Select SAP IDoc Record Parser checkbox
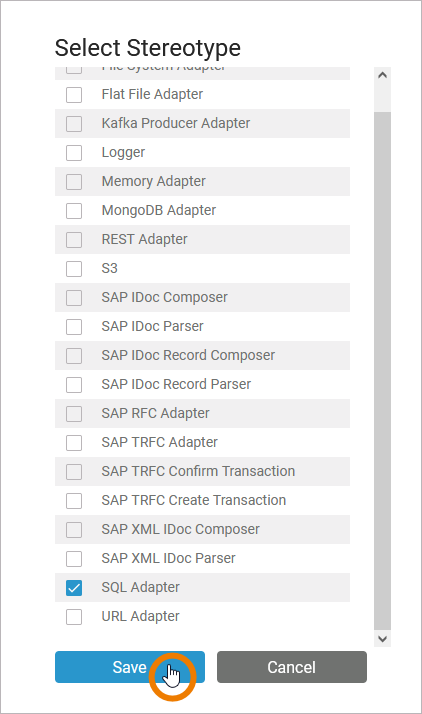The image size is (422, 714). pyautogui.click(x=74, y=385)
